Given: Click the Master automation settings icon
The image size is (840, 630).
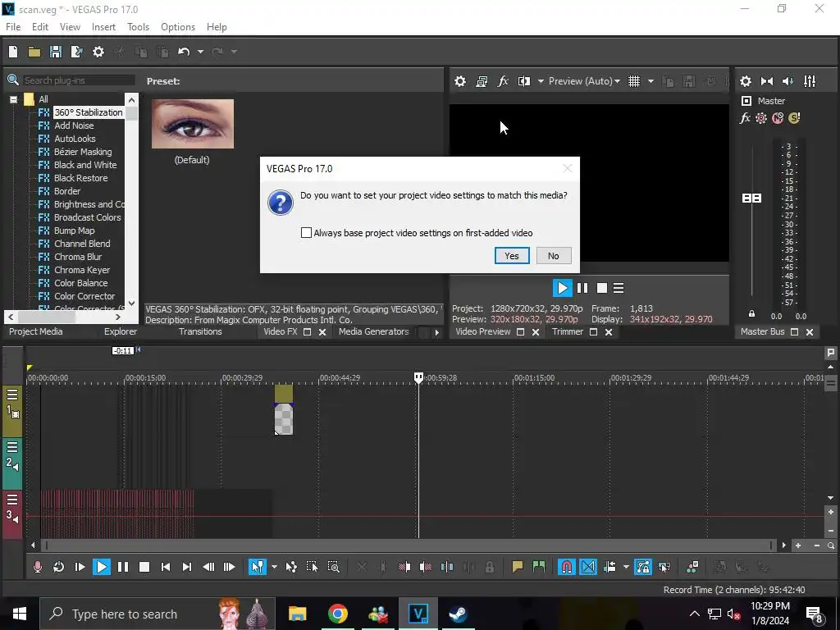Looking at the screenshot, I should pyautogui.click(x=760, y=118).
